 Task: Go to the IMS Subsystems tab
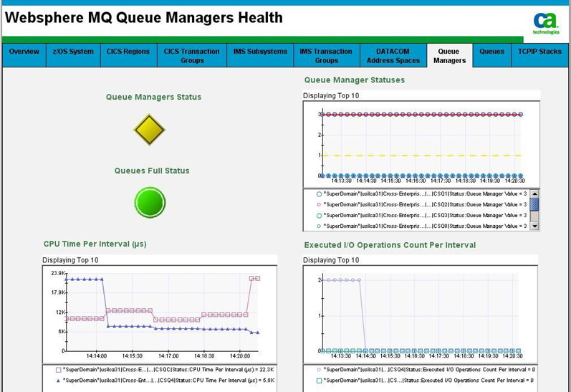point(260,55)
